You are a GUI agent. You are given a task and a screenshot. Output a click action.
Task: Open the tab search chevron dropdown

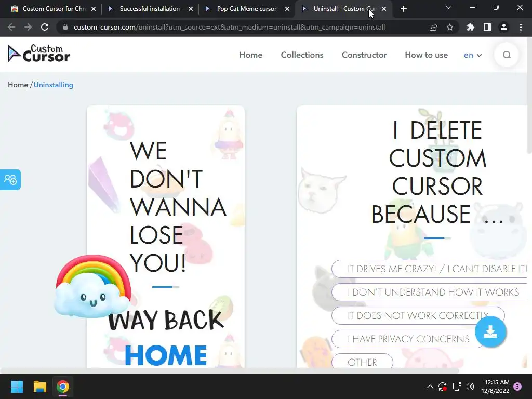pos(448,7)
